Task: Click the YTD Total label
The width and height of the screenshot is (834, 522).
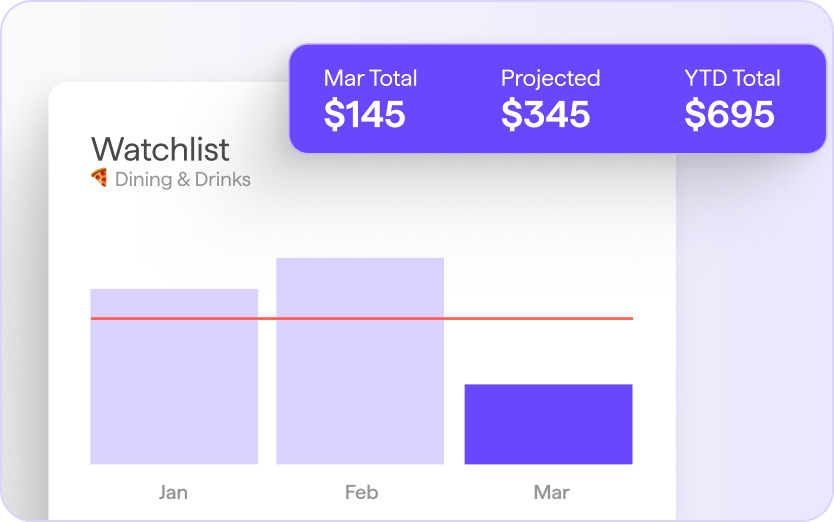Action: pyautogui.click(x=732, y=78)
